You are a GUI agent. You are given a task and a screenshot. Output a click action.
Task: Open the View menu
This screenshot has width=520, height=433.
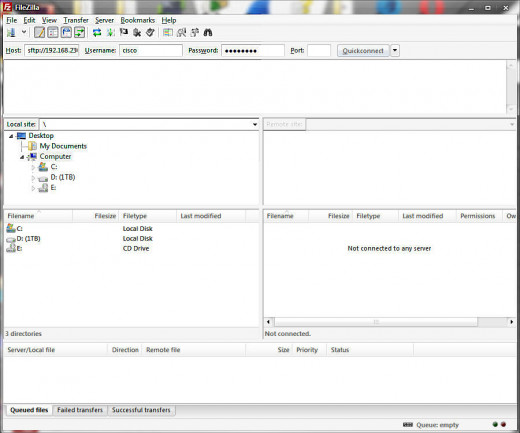coord(49,20)
